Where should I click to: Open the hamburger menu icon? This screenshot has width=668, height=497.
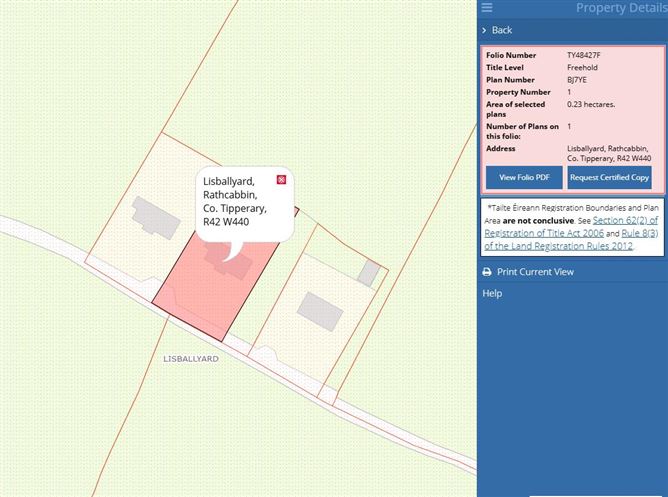[487, 8]
